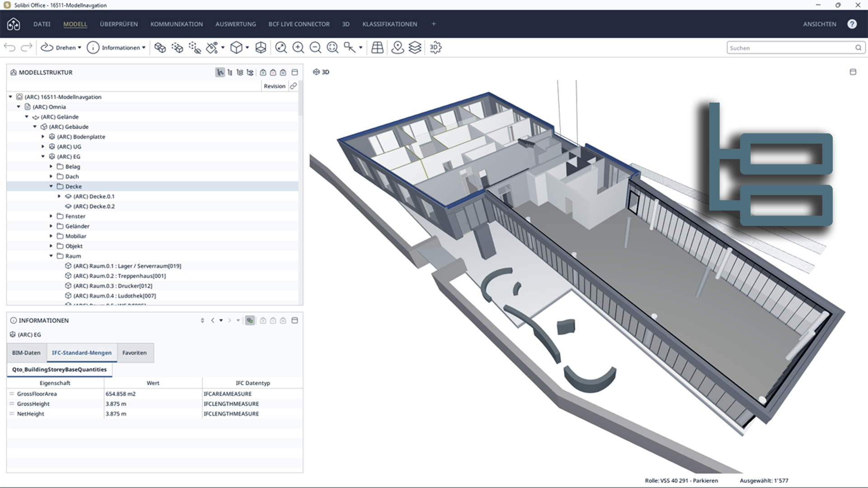This screenshot has height=488, width=868.
Task: Switch to the BIM-Daten tab
Action: click(26, 352)
